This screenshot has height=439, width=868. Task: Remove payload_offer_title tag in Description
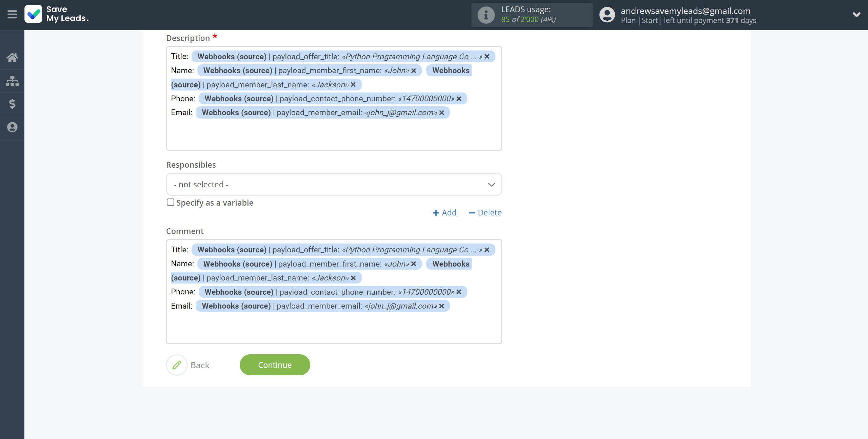click(487, 57)
